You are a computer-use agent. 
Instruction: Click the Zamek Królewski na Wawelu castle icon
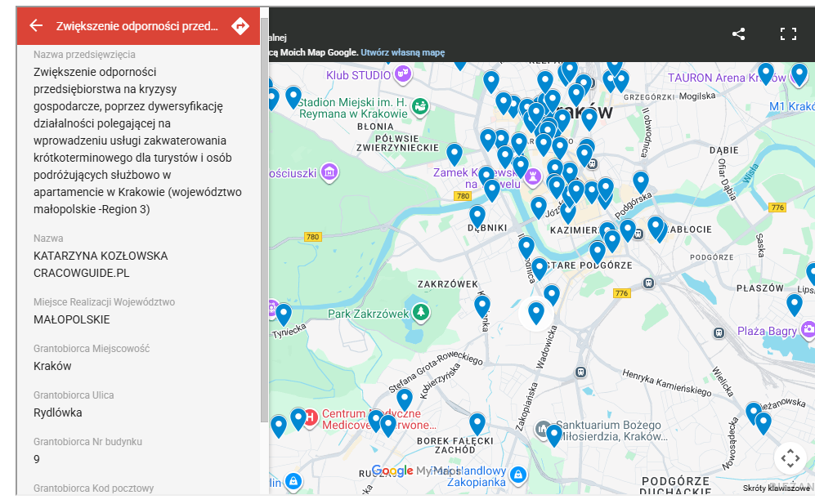(535, 175)
